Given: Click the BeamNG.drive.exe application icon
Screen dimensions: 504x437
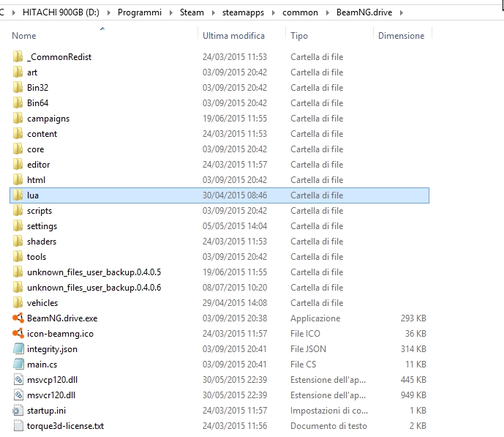Looking at the screenshot, I should coord(18,318).
